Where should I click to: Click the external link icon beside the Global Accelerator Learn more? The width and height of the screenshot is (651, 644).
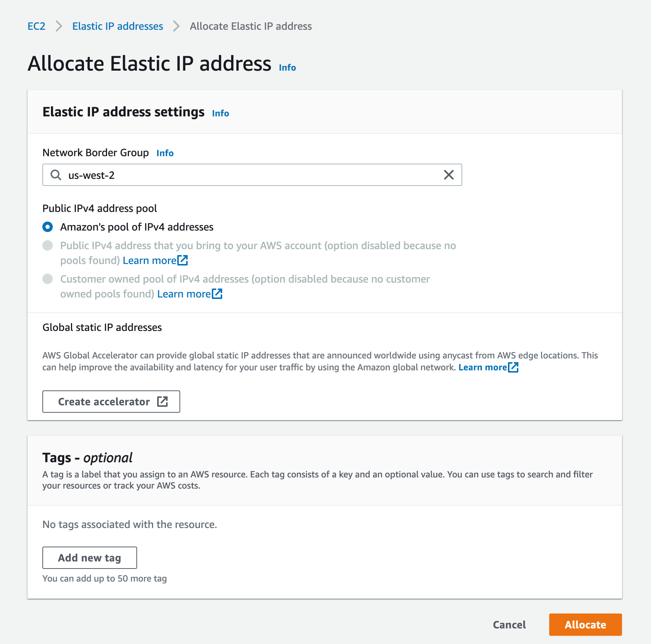tap(513, 367)
